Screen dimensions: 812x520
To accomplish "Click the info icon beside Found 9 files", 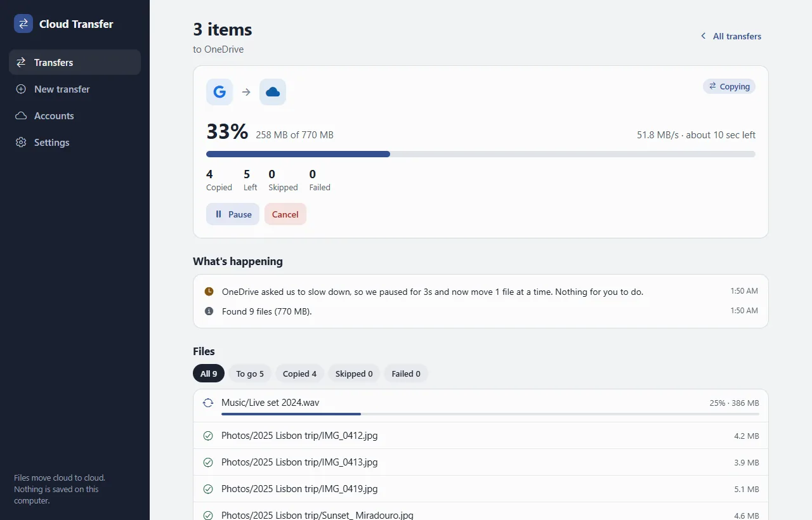I will (x=209, y=311).
